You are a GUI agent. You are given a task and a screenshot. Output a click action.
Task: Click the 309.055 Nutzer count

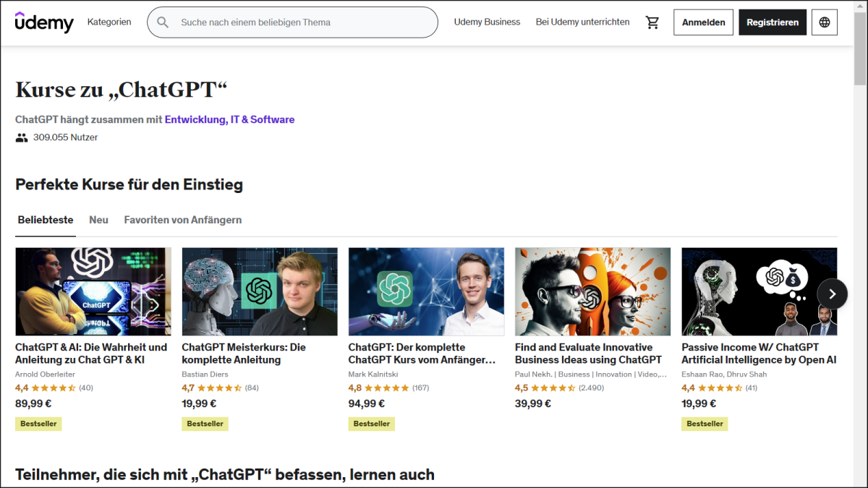[65, 137]
